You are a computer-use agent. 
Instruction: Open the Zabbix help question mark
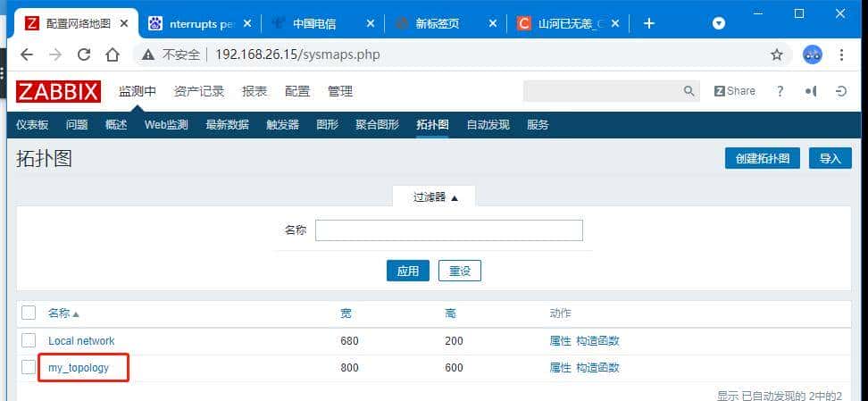pyautogui.click(x=780, y=91)
